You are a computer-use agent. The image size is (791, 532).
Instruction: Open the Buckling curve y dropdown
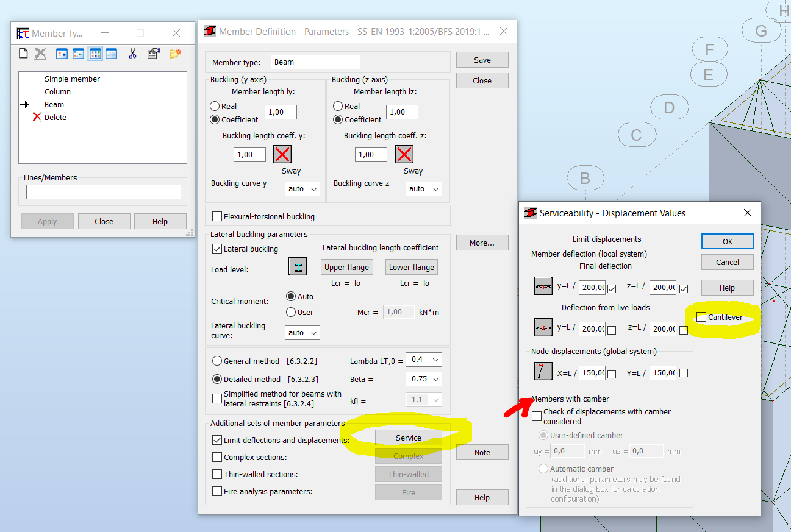pyautogui.click(x=302, y=188)
